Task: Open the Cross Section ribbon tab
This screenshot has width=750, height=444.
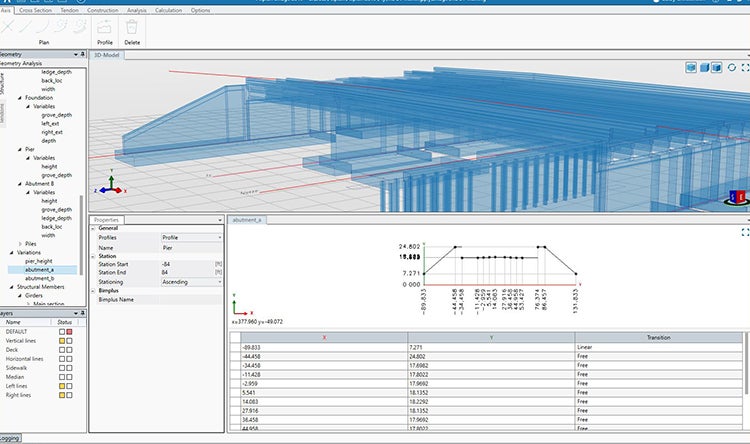Action: (x=35, y=10)
